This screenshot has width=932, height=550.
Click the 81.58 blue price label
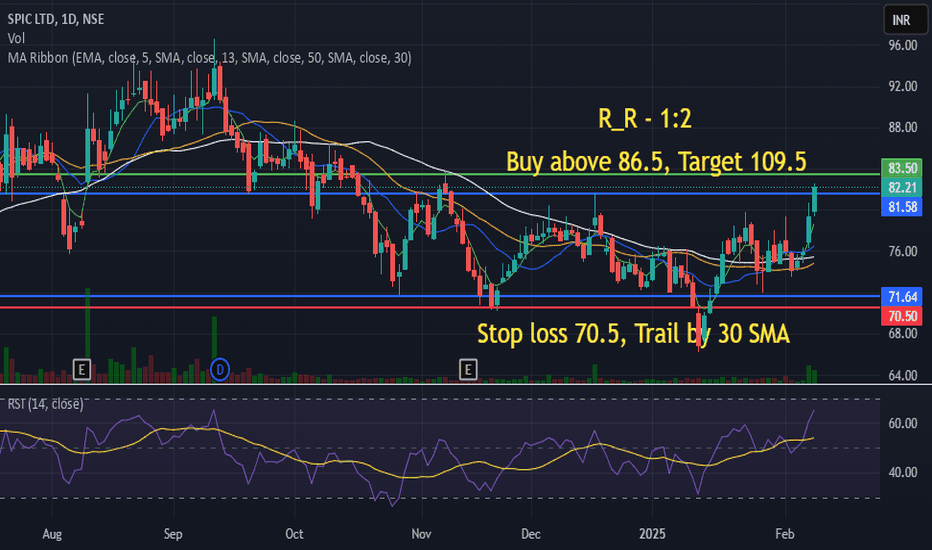[902, 207]
